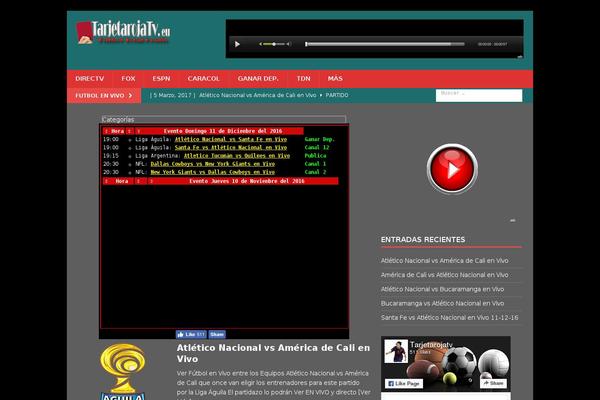Click the volume-up speaker icon in header player
This screenshot has width=600, height=400.
click(289, 44)
